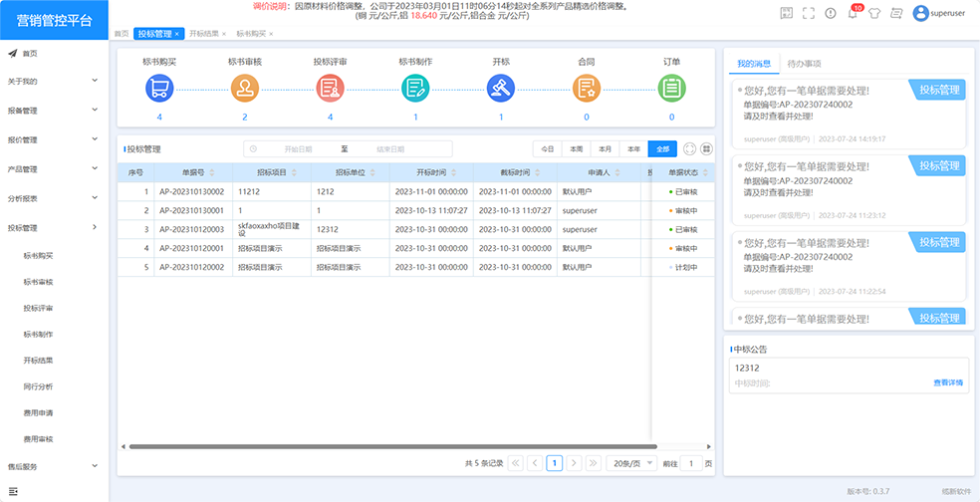Sort table by 申请人 column arrows
Viewport: 980px width, 502px height.
tap(615, 172)
